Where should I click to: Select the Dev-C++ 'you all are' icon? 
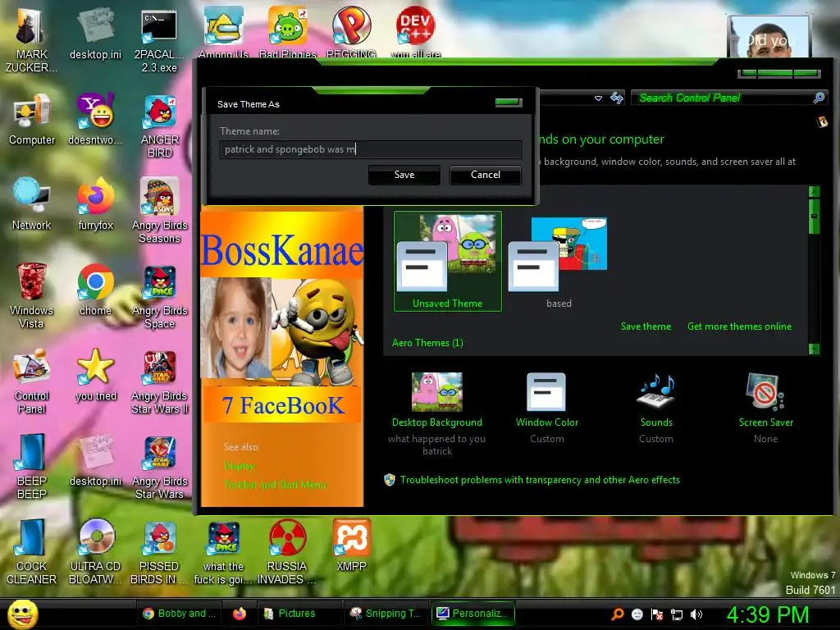(x=416, y=32)
